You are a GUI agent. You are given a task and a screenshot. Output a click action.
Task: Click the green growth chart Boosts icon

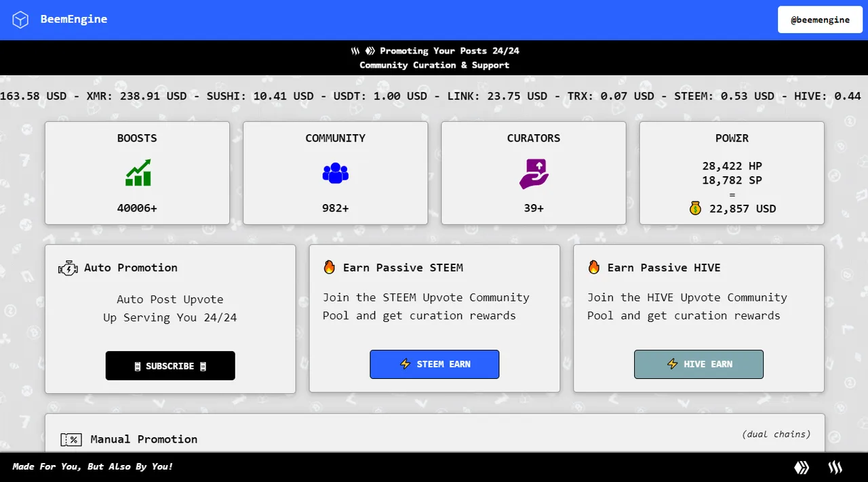(138, 173)
